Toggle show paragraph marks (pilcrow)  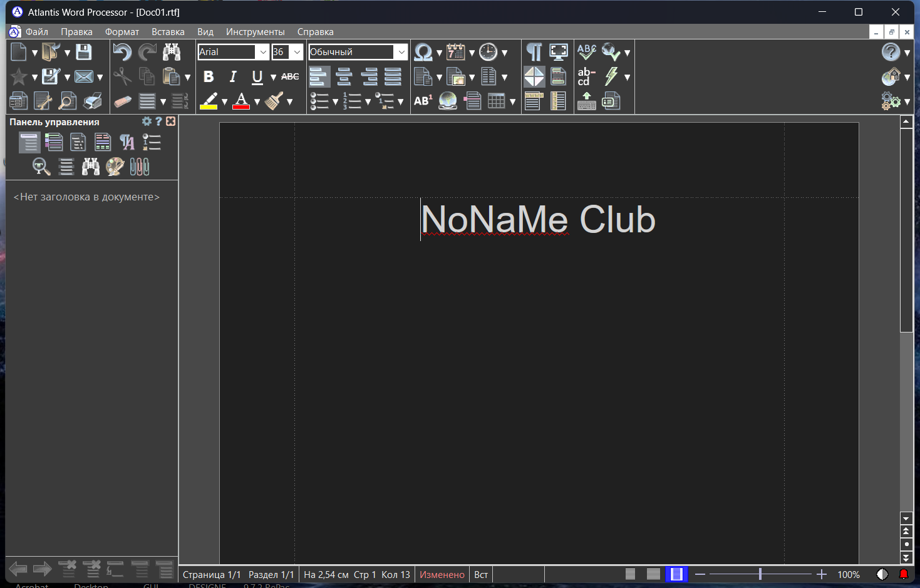(x=534, y=52)
